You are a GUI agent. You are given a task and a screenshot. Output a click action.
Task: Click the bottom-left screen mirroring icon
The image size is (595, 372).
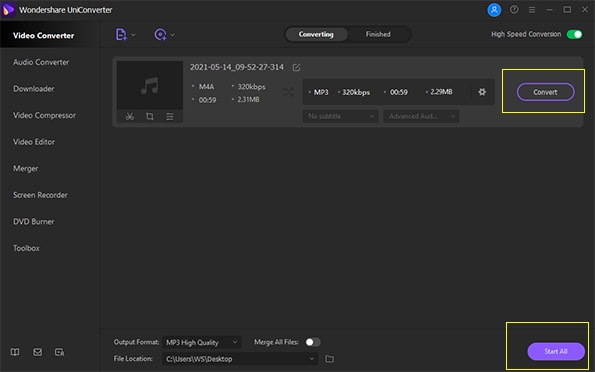click(x=60, y=352)
